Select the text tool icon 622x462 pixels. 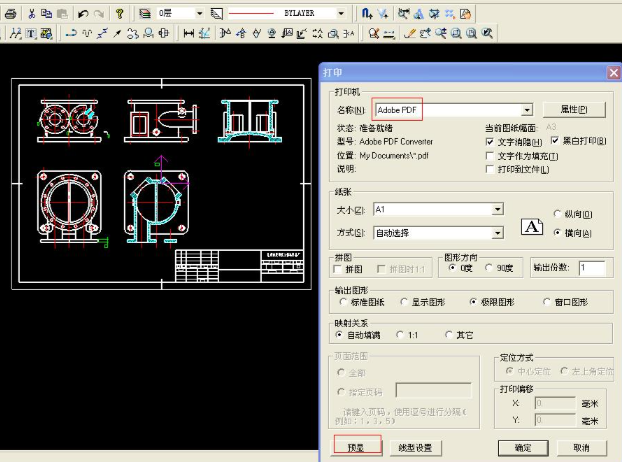tap(31, 33)
